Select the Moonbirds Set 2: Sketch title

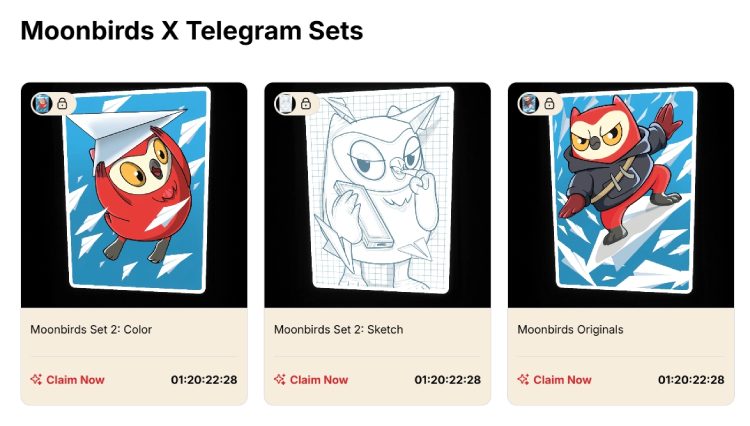coord(338,329)
